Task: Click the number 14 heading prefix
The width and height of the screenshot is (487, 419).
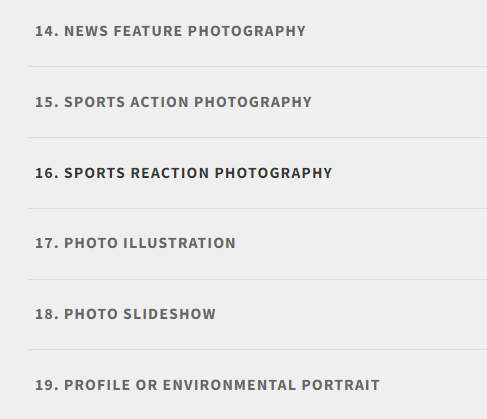Action: click(47, 31)
